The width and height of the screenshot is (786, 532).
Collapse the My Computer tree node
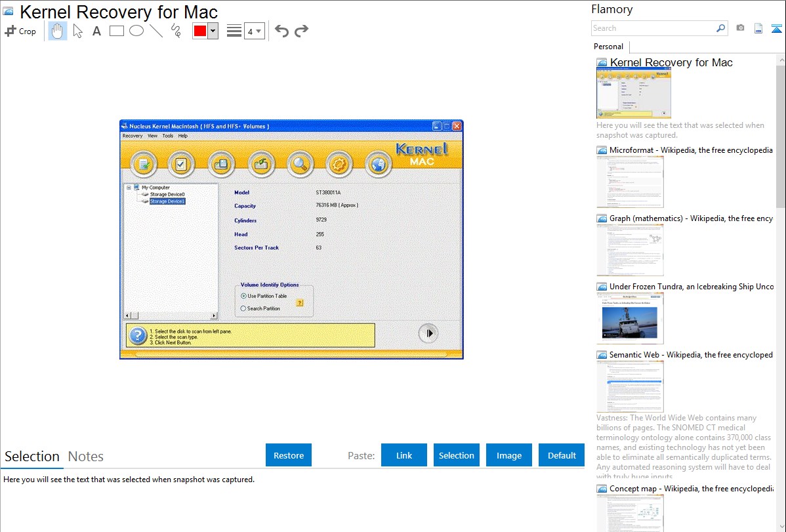tap(129, 188)
